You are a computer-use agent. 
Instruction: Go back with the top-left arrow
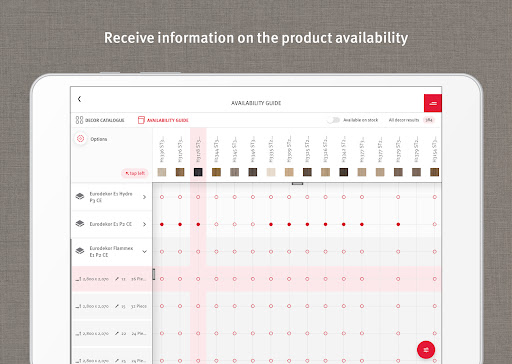click(x=79, y=99)
